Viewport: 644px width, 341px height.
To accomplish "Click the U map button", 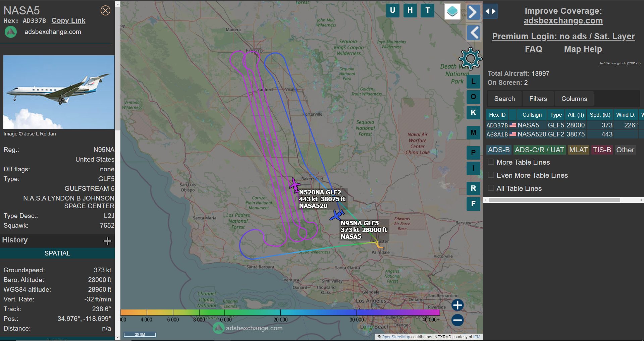I will coord(392,10).
